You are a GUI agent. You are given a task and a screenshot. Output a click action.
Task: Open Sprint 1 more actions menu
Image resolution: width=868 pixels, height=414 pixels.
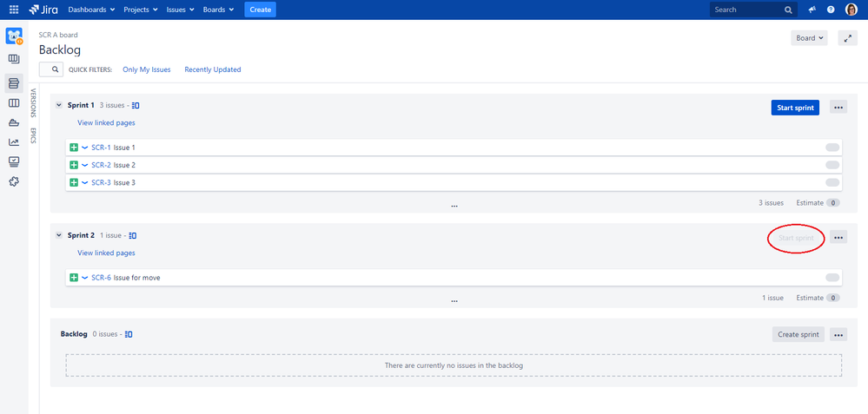point(838,108)
